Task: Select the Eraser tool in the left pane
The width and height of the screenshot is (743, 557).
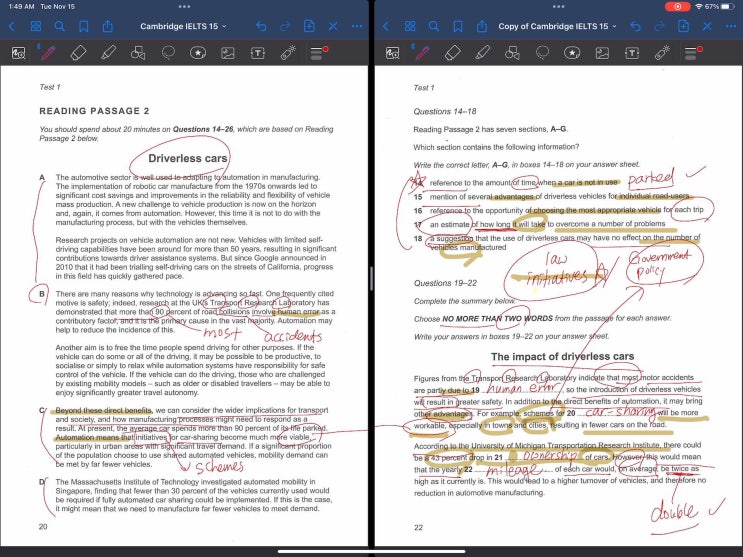Action: [x=78, y=52]
